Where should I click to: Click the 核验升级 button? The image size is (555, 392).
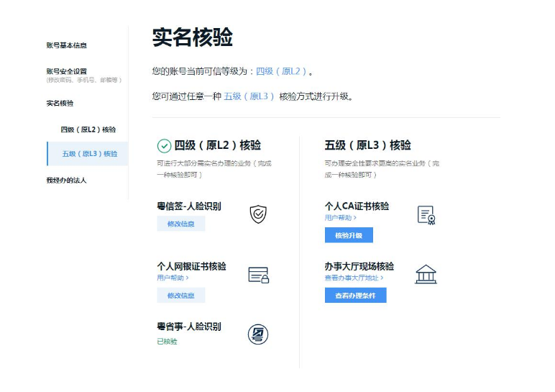(x=349, y=235)
